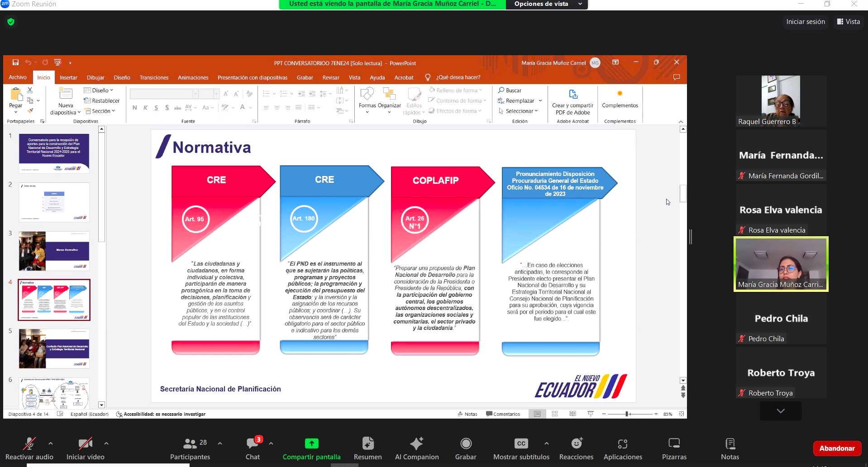Toggle italic K formatting button
The height and width of the screenshot is (467, 868).
(x=145, y=108)
